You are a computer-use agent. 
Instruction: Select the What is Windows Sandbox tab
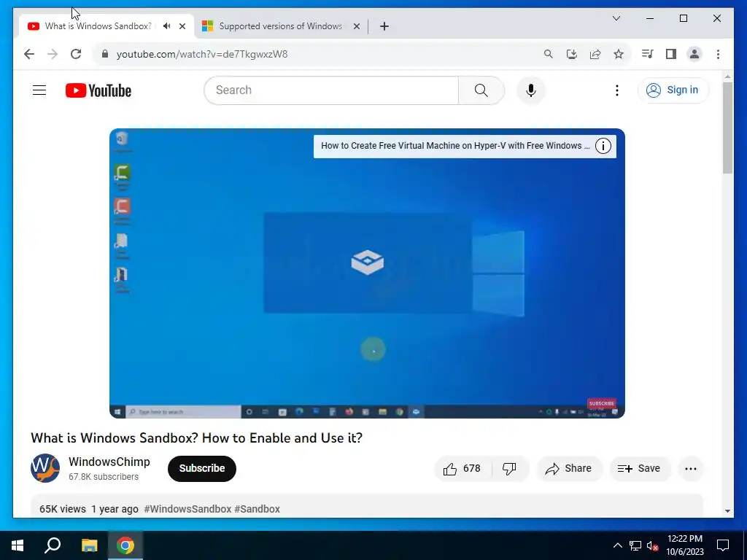(x=98, y=26)
